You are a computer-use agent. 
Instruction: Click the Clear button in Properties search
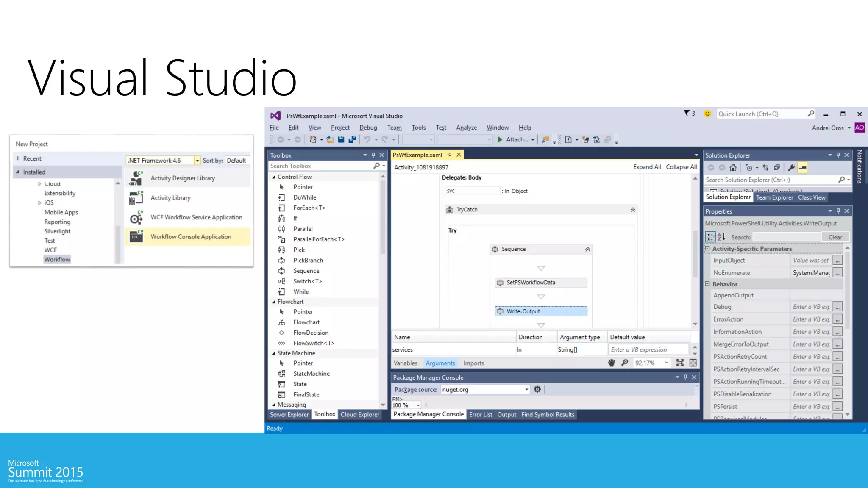(x=835, y=237)
